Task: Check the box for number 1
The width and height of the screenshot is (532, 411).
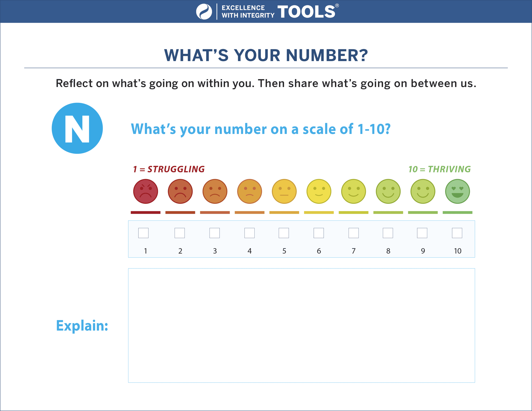Action: [143, 233]
